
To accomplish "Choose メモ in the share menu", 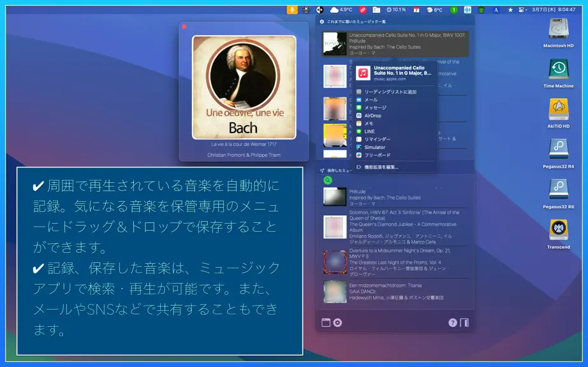I will tap(393, 124).
